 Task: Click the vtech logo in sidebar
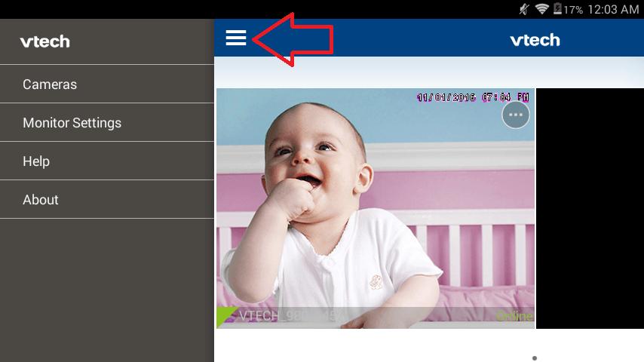tap(44, 41)
